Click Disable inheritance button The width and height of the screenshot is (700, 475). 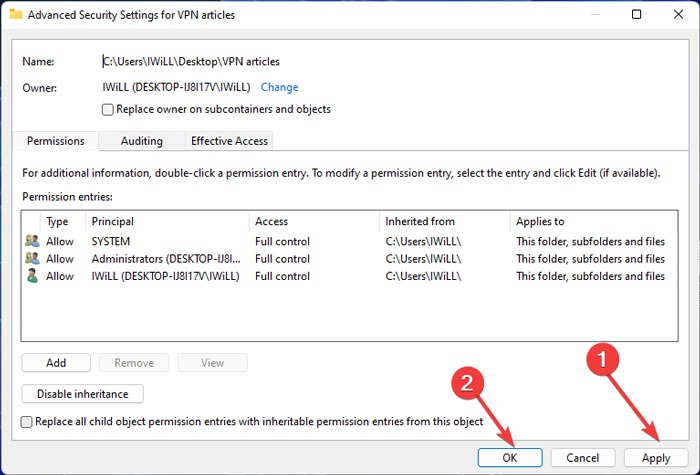(x=83, y=394)
